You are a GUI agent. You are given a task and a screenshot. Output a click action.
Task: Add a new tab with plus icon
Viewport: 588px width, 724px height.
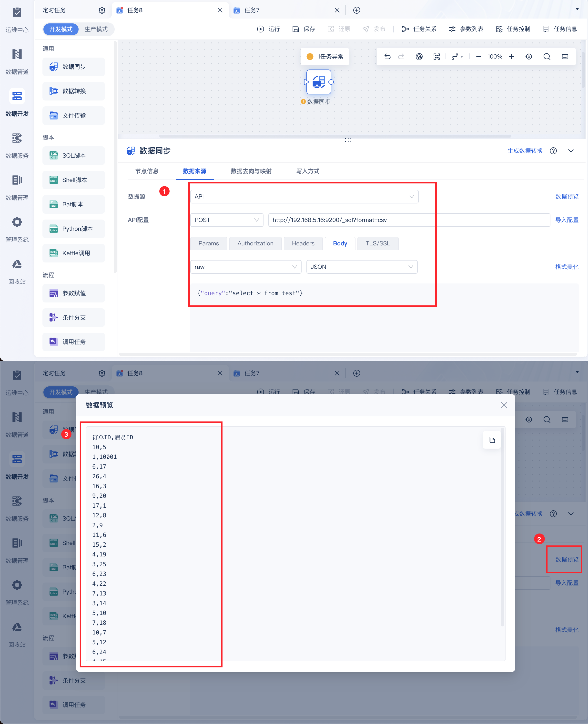coord(356,10)
